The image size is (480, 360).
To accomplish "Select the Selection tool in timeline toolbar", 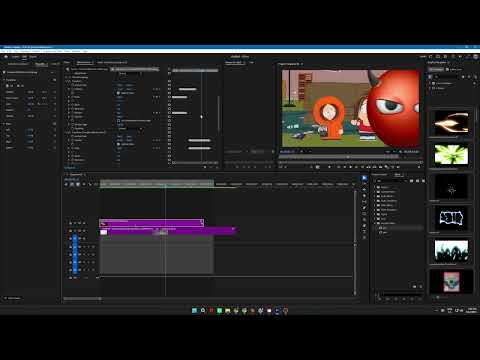I will coord(364,178).
